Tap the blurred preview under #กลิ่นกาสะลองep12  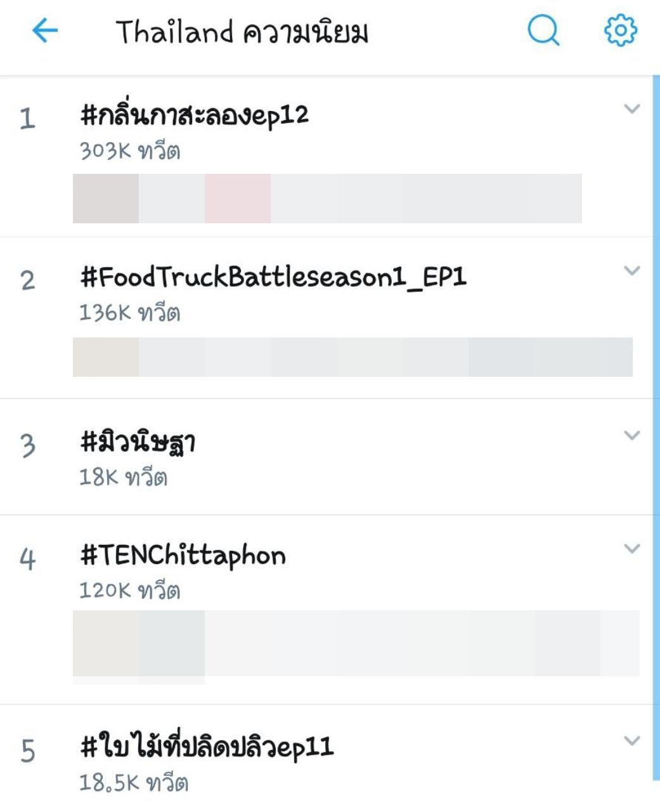327,199
